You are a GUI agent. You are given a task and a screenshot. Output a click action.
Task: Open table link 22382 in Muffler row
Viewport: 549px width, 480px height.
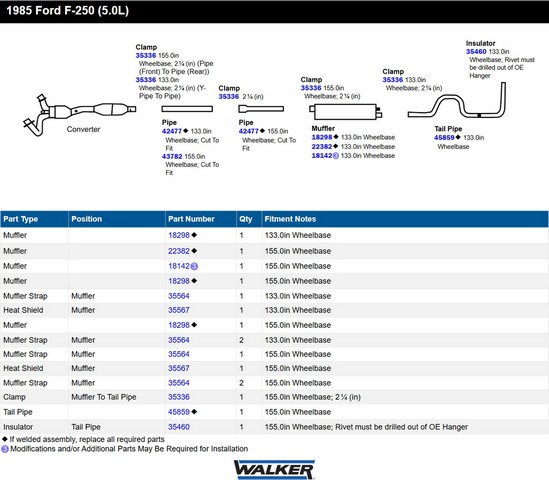179,251
